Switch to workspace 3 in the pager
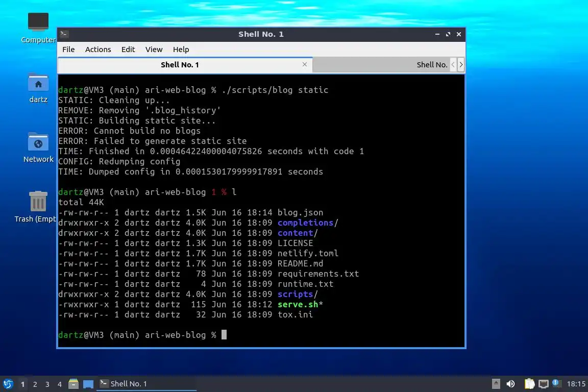Image resolution: width=588 pixels, height=392 pixels. click(x=47, y=384)
